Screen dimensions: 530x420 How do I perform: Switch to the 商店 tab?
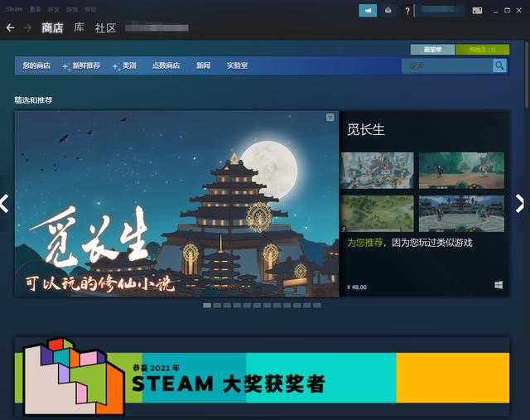[x=52, y=27]
